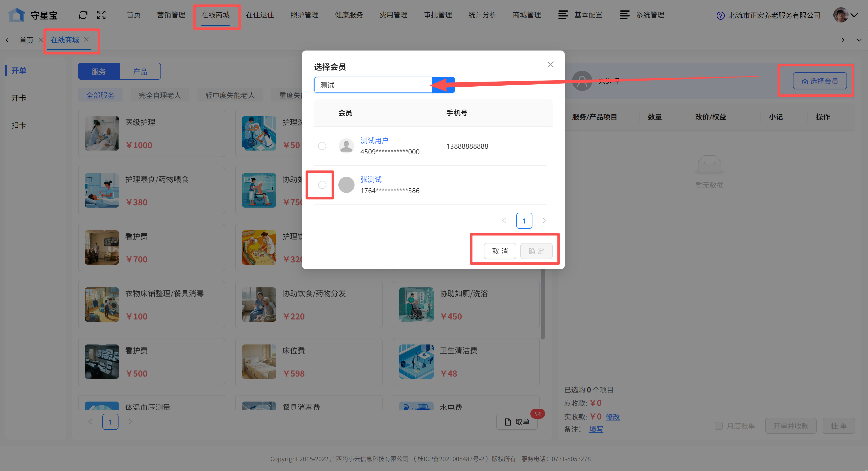This screenshot has width=868, height=471.
Task: Click the help question mark icon
Action: coord(720,15)
